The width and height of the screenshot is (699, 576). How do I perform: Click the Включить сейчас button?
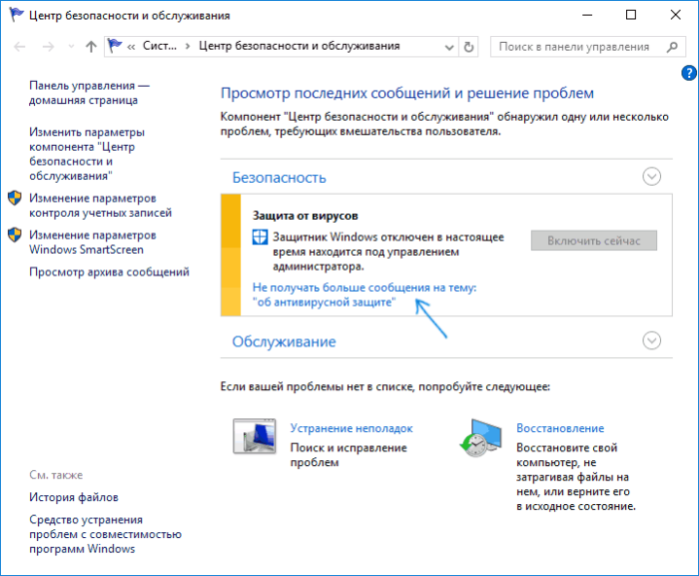[x=594, y=241]
